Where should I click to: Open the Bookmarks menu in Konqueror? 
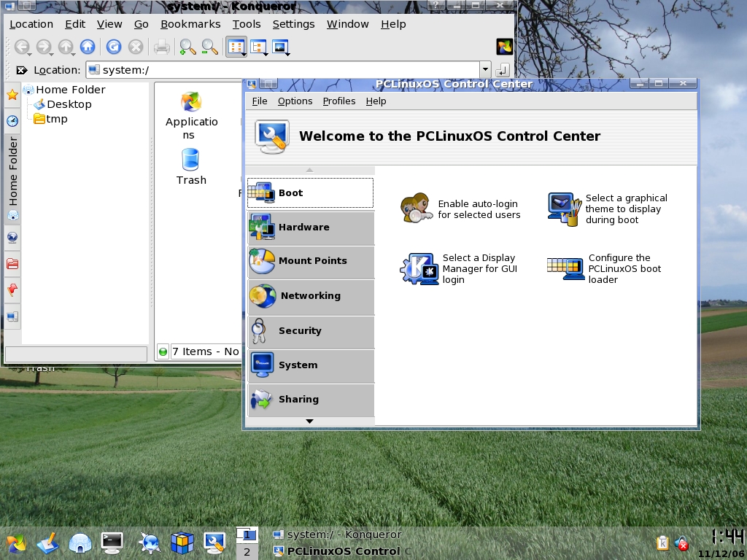(x=190, y=24)
